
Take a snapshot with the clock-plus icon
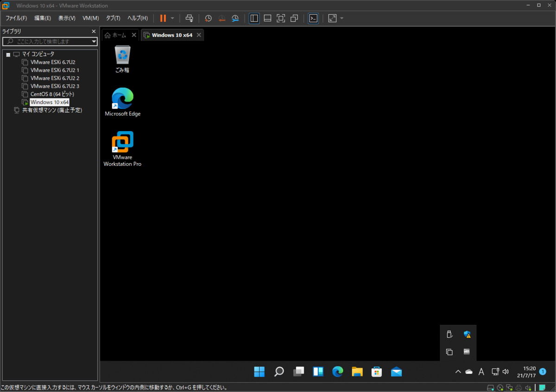[x=208, y=19]
